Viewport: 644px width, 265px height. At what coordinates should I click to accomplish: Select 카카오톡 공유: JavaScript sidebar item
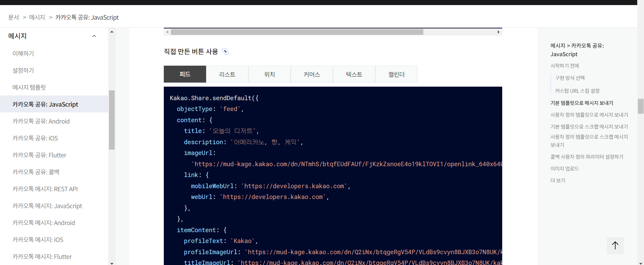pos(54,104)
